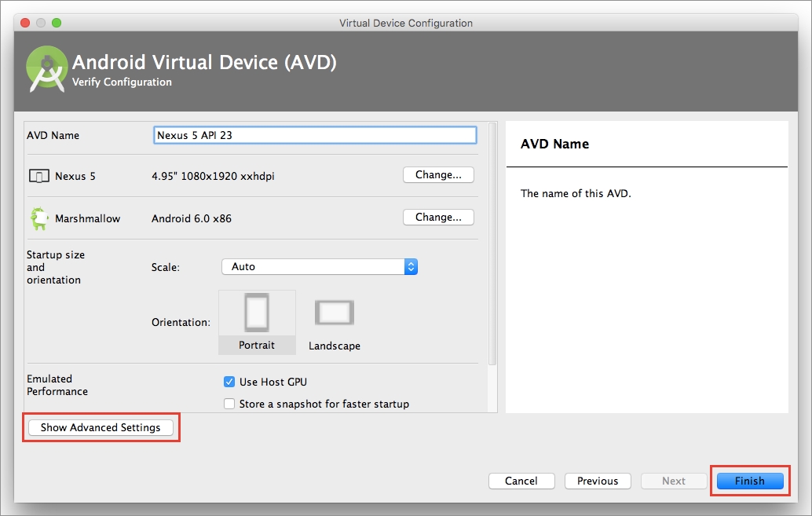812x516 pixels.
Task: Toggle the Use Host GPU checkbox
Action: click(229, 382)
